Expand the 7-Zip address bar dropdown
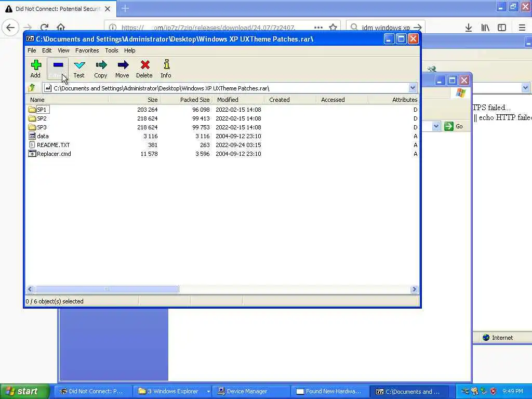 point(413,88)
